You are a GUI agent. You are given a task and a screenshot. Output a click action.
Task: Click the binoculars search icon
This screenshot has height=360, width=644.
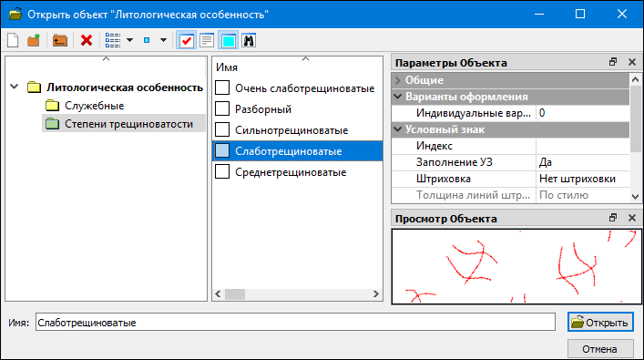[249, 40]
